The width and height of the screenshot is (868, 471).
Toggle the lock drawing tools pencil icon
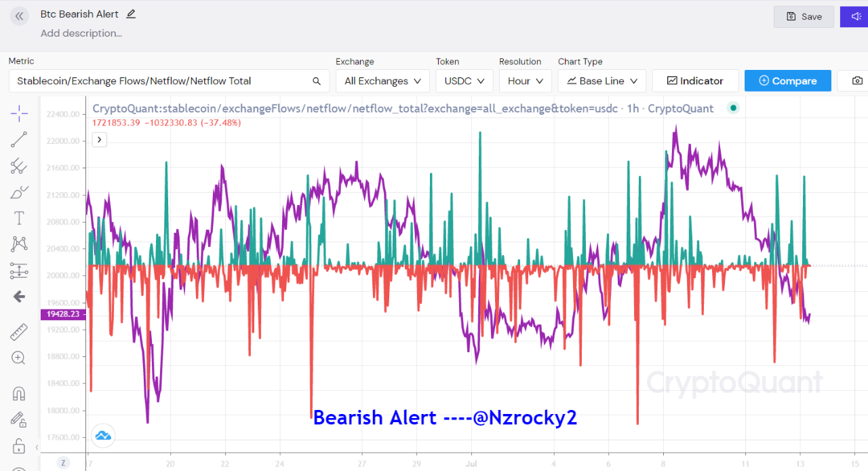19,420
